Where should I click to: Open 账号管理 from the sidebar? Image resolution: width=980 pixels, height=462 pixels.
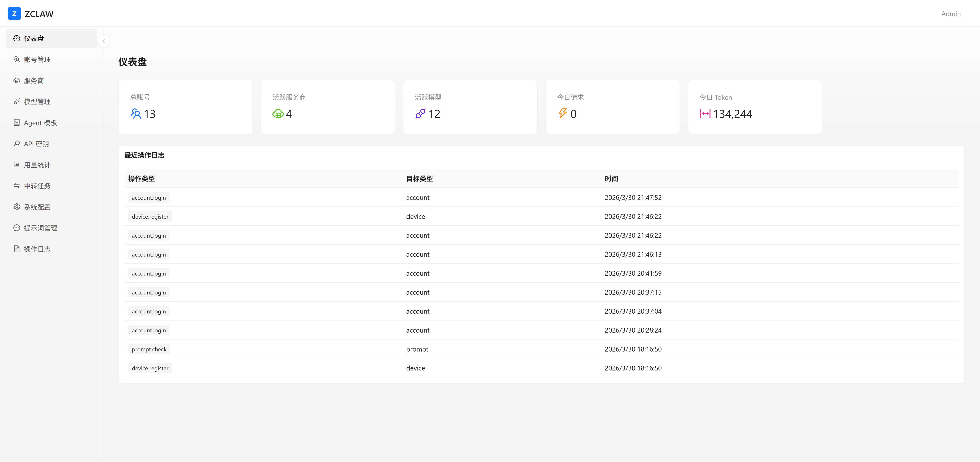point(37,59)
